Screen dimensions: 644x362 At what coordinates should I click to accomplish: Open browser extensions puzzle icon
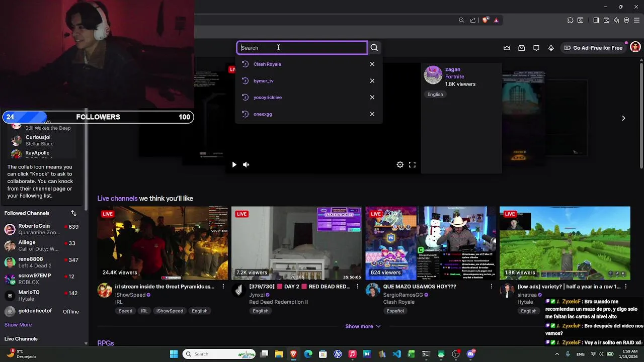(x=570, y=20)
